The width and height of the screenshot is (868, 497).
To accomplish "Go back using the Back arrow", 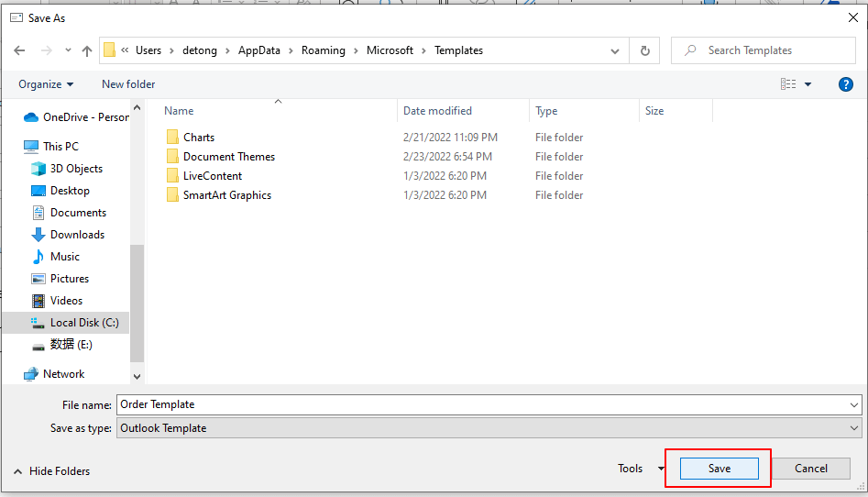I will (x=19, y=50).
